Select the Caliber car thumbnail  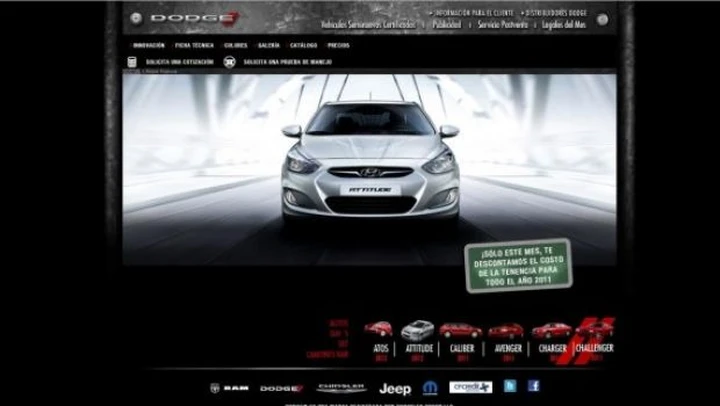pos(461,330)
